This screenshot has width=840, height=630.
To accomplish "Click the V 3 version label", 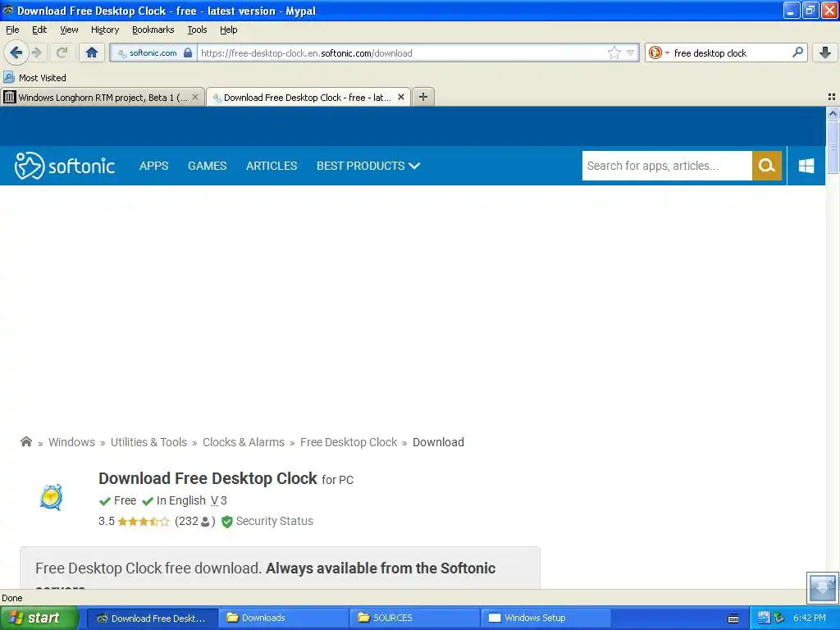I will [x=218, y=500].
